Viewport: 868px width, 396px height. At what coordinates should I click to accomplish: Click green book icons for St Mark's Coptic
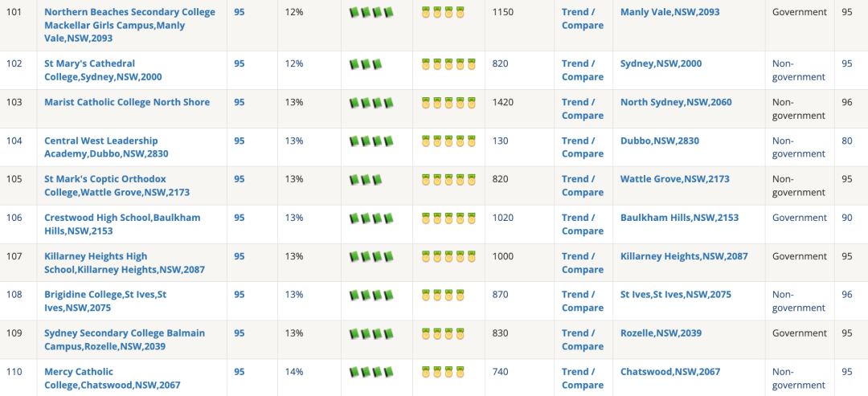(366, 180)
